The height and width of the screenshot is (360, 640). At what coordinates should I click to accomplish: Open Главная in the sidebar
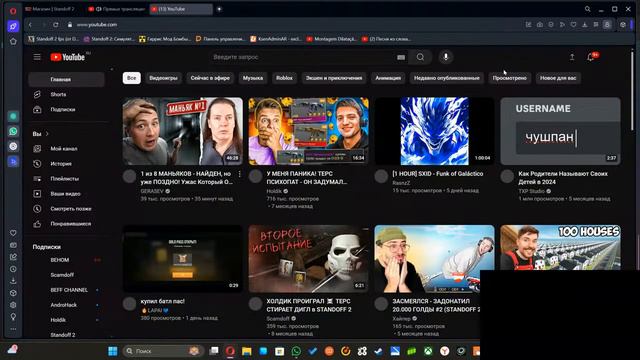66,80
